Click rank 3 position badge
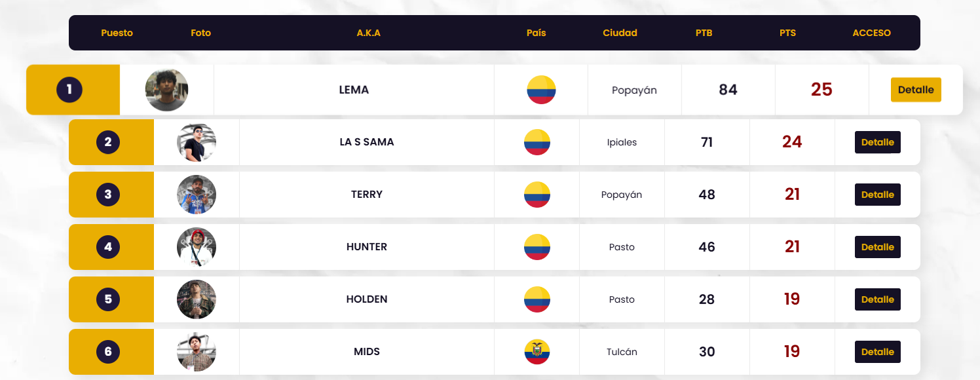 tap(108, 195)
